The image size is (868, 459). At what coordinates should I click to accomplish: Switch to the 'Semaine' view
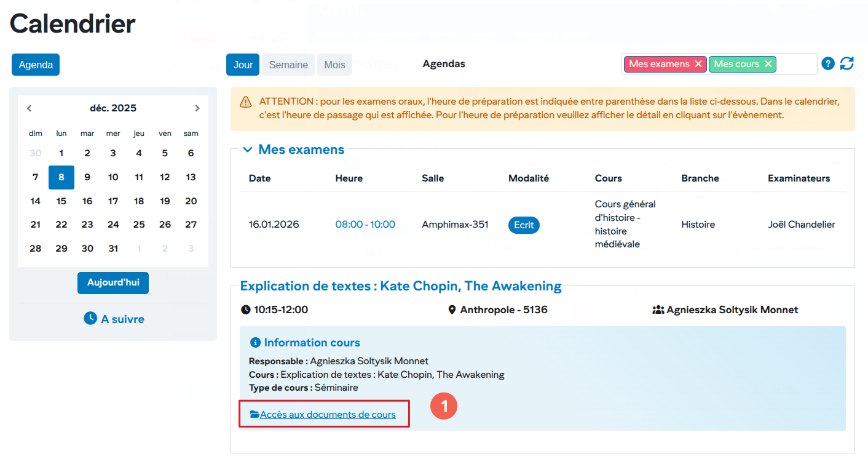click(x=288, y=65)
